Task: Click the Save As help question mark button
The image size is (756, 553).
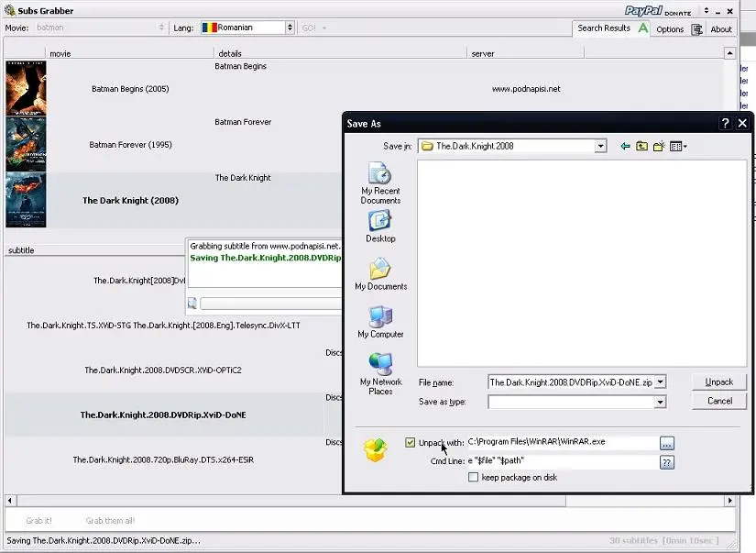Action: pos(725,124)
